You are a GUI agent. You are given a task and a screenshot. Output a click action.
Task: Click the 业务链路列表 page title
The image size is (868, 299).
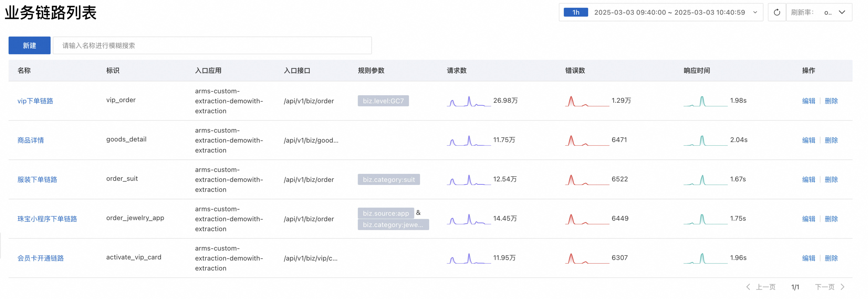point(51,13)
